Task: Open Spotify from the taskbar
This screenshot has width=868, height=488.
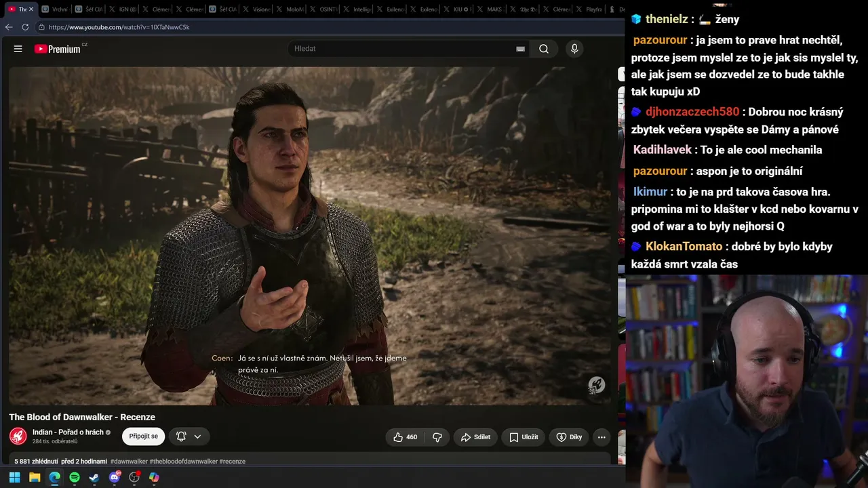Action: [75, 477]
